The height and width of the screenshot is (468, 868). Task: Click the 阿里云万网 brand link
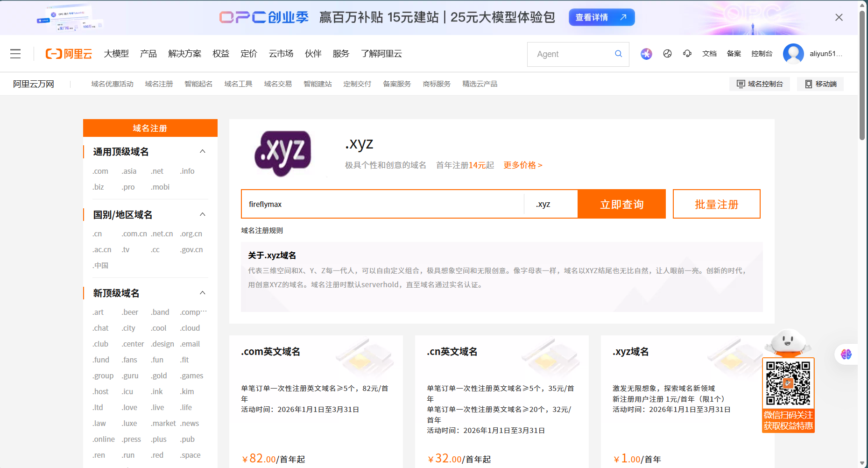point(34,84)
